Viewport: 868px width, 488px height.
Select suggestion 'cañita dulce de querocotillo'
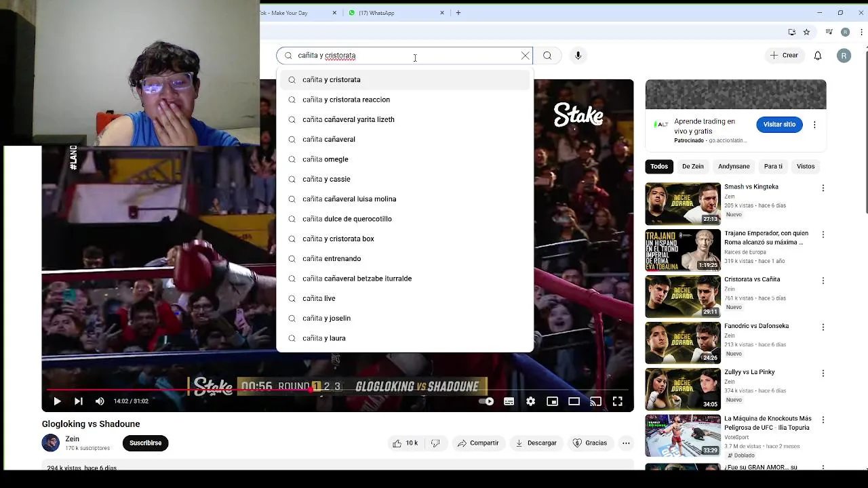(405, 219)
